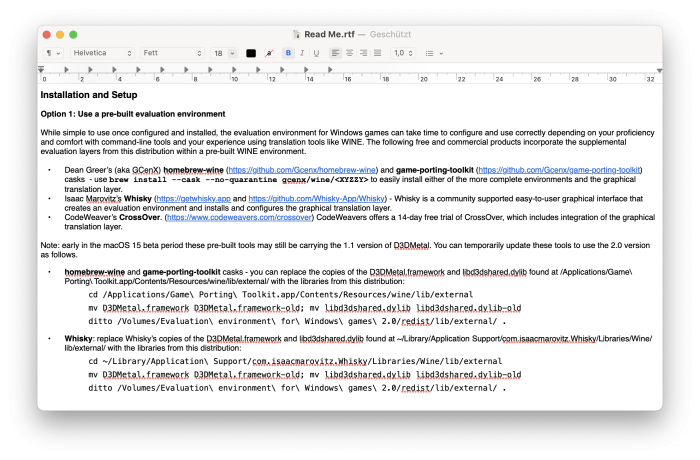Click the Note: early in the macOS 15 paragraph
Screen dimensions: 700x460
click(x=345, y=250)
